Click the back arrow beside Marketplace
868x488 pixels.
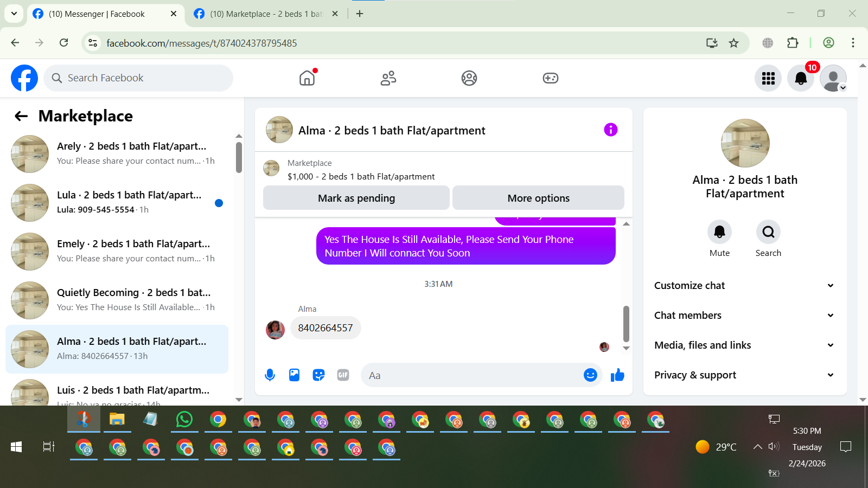pos(21,116)
